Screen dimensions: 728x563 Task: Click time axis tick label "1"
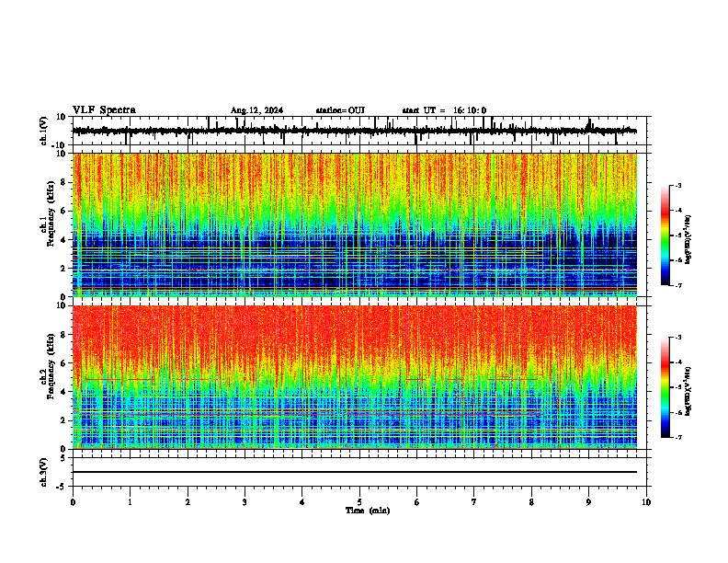(x=130, y=502)
